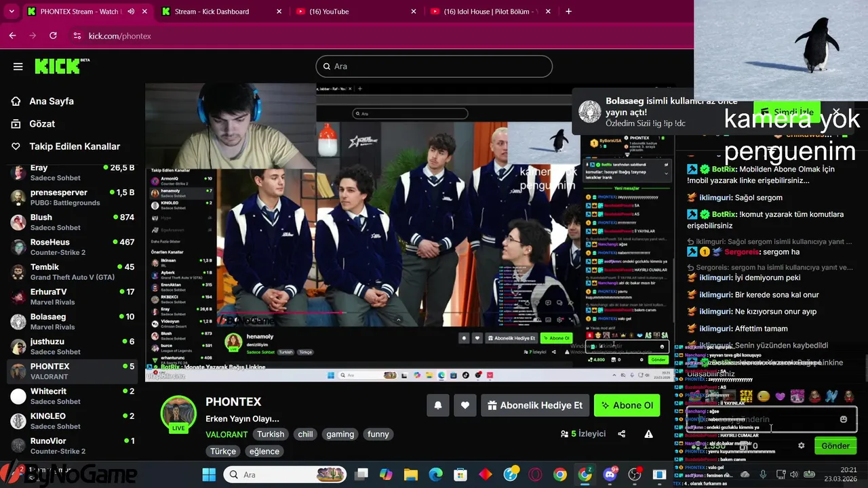Click PHONTEX avatar with LIVE badge
This screenshot has height=488, width=868.
(x=178, y=414)
